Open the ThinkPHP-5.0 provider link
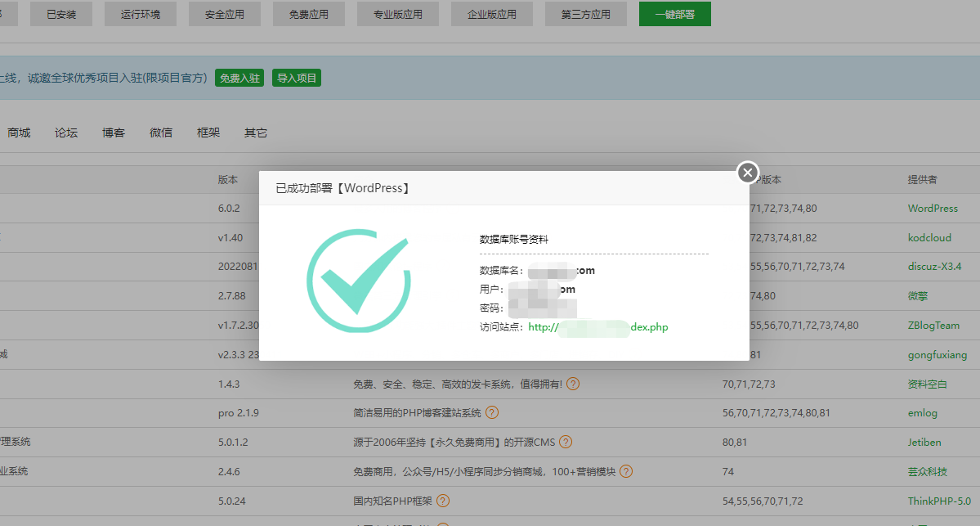This screenshot has width=980, height=526. (x=939, y=501)
